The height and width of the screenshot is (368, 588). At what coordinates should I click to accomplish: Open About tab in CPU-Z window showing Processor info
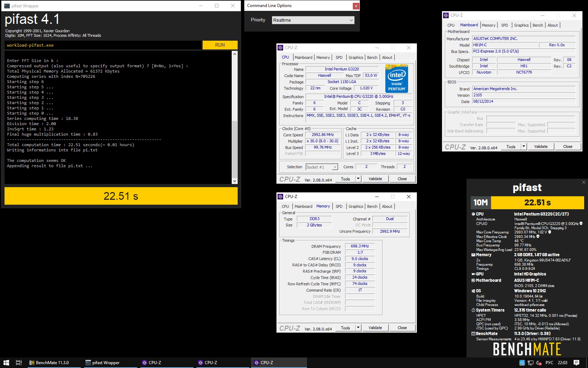pos(387,57)
